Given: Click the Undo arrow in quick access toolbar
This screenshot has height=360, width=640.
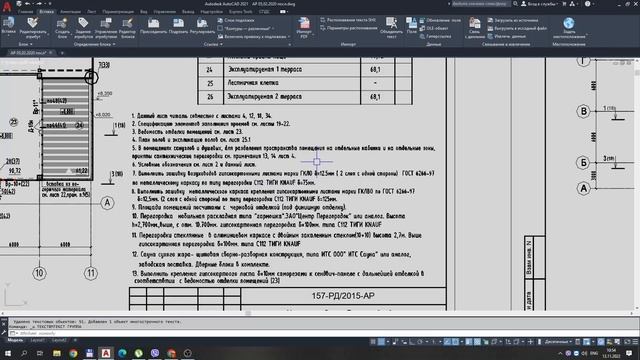Looking at the screenshot, I should pos(27,4).
